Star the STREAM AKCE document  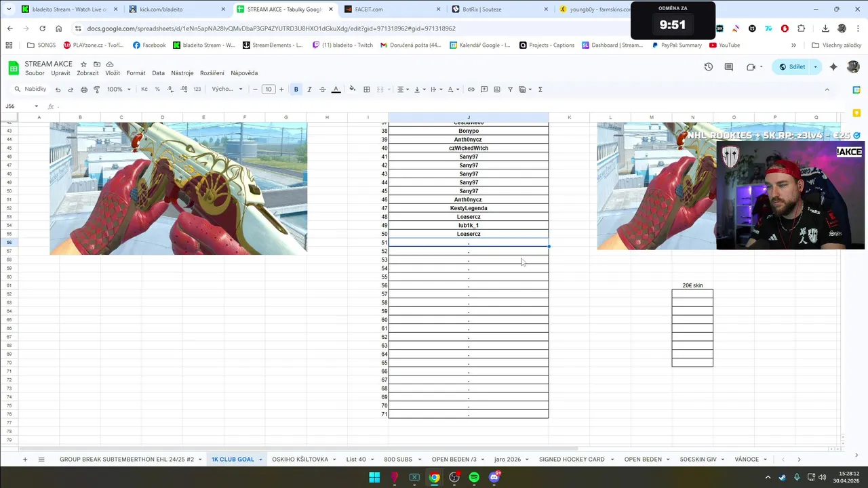(x=83, y=64)
